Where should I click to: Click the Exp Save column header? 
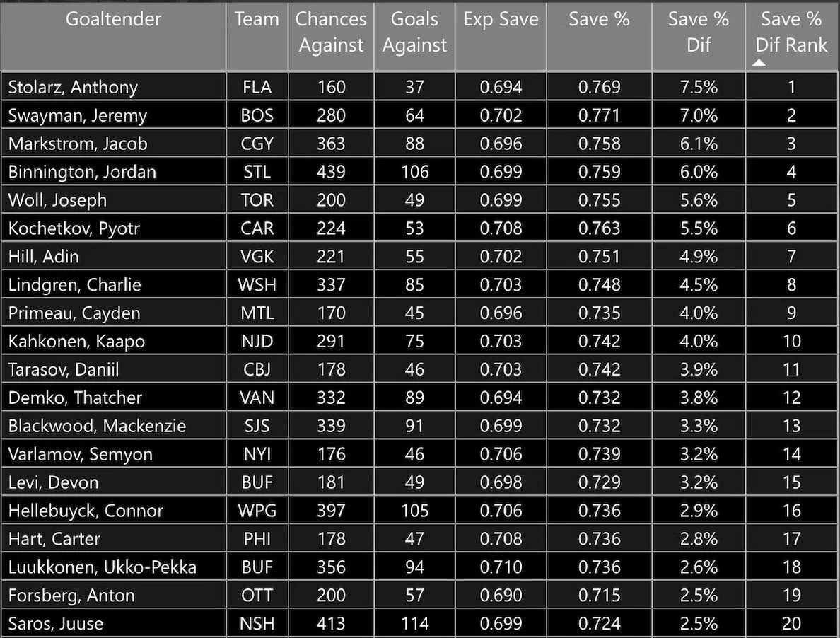point(501,19)
